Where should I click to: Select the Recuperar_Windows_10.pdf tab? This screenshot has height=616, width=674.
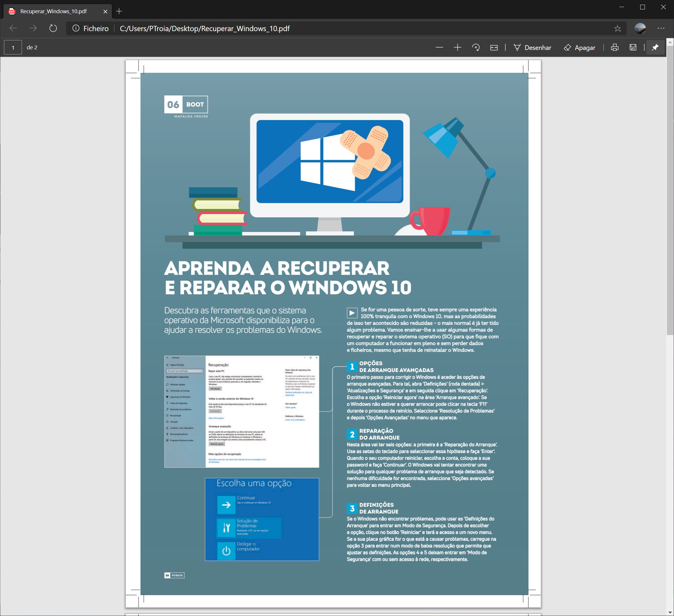(58, 11)
